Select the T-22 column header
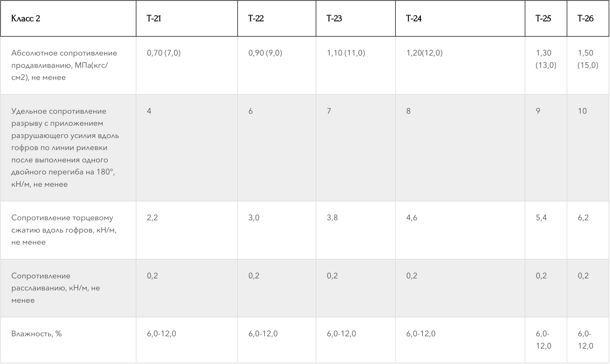610x364 pixels. (x=256, y=19)
